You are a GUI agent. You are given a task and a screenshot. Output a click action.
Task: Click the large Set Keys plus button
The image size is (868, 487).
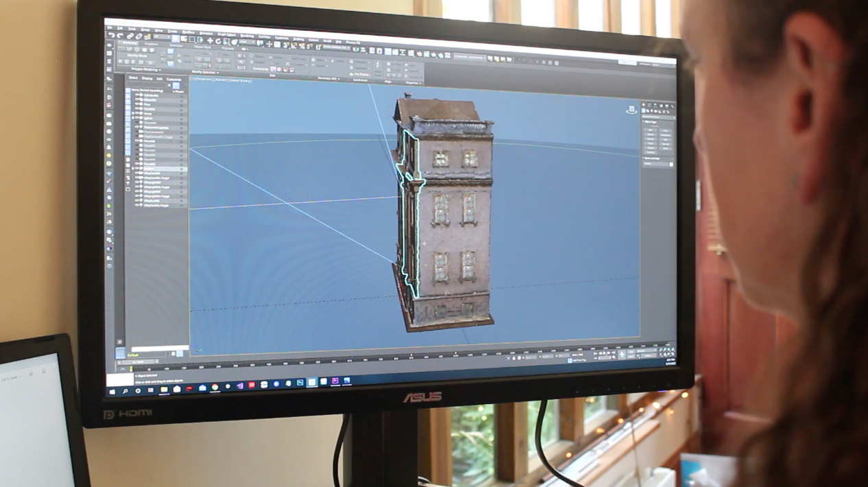622,355
